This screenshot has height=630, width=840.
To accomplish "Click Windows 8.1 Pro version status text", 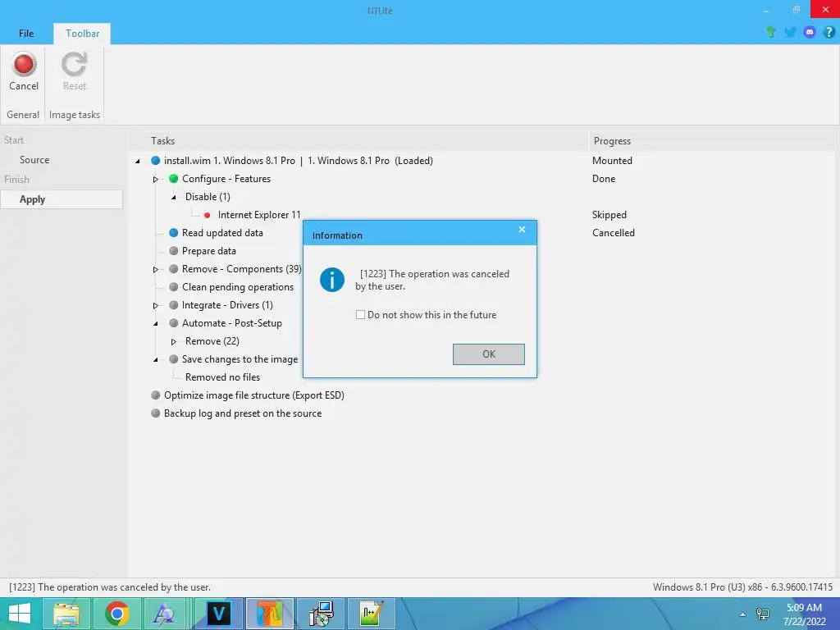I will (x=742, y=587).
